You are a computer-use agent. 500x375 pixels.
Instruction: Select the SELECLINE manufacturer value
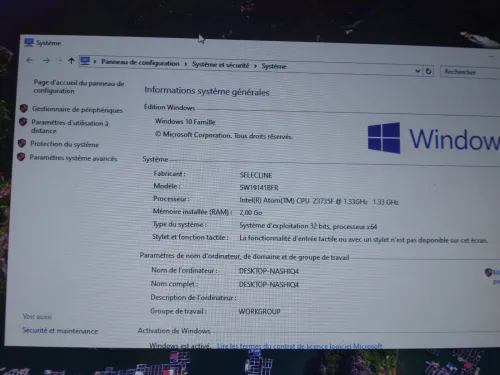(256, 175)
